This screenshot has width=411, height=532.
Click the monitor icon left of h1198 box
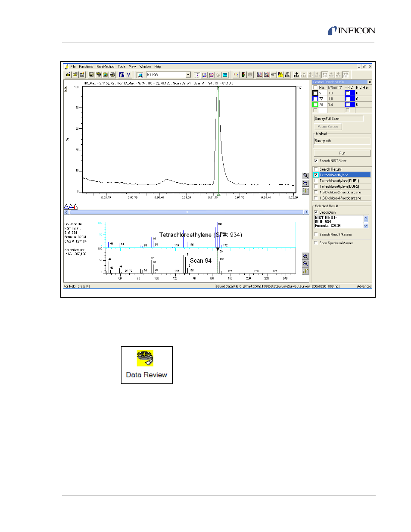pyautogui.click(x=140, y=75)
